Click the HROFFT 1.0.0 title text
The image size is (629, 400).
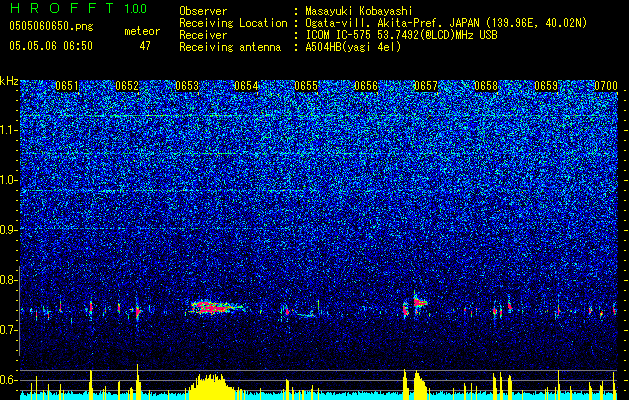point(78,8)
